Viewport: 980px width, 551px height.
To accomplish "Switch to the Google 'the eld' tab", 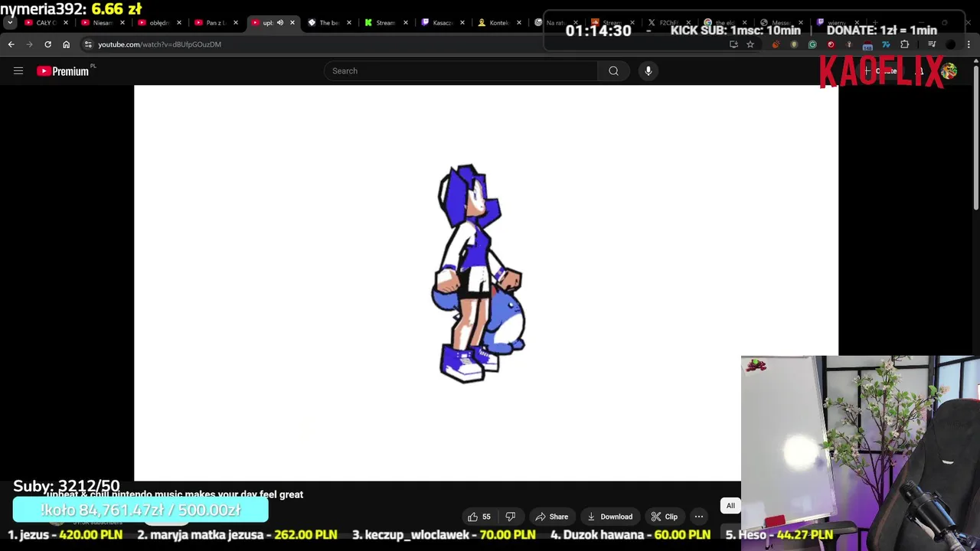I will (724, 23).
